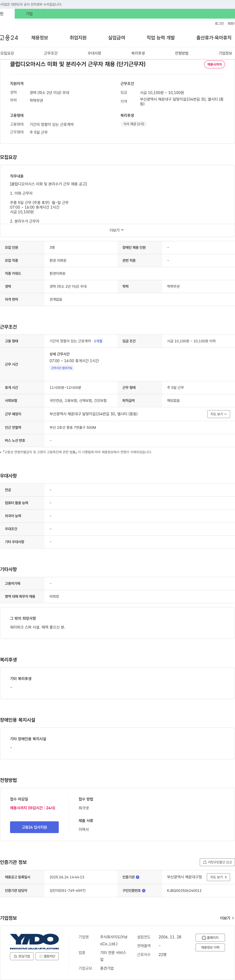This screenshot has height=980, width=235.
Task: Open the 실업급여 menu
Action: 116,38
